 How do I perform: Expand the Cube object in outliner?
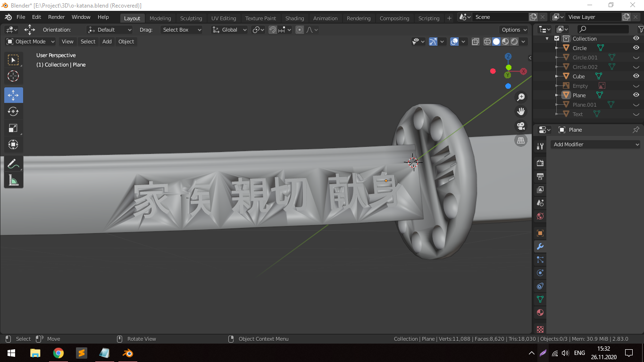pos(557,76)
